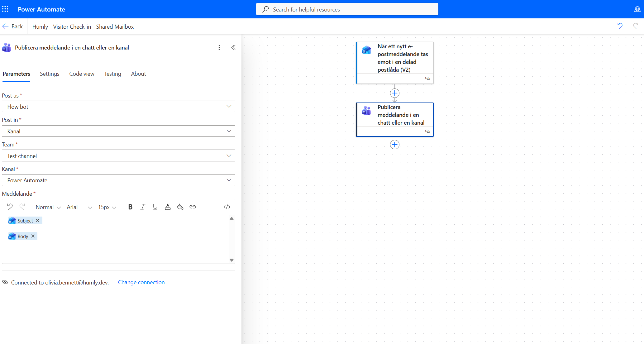
Task: Open the Team dropdown showing Test channel
Action: [x=118, y=156]
